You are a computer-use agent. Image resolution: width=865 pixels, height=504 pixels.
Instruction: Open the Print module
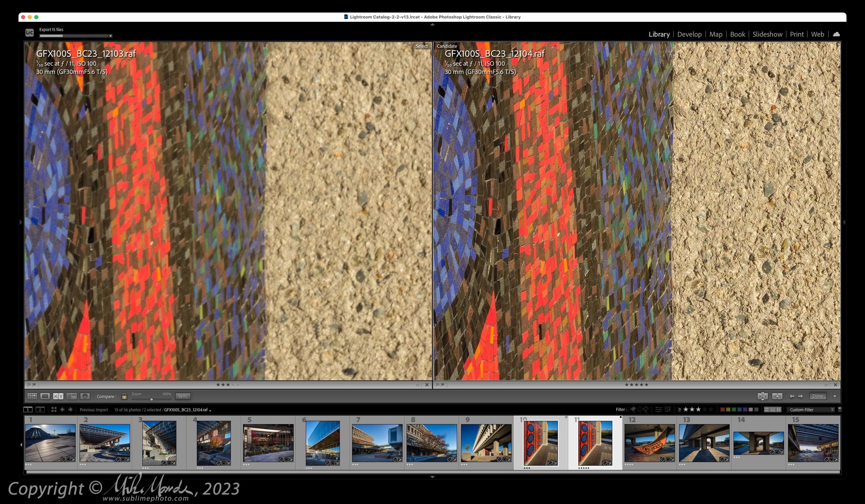[x=797, y=34]
